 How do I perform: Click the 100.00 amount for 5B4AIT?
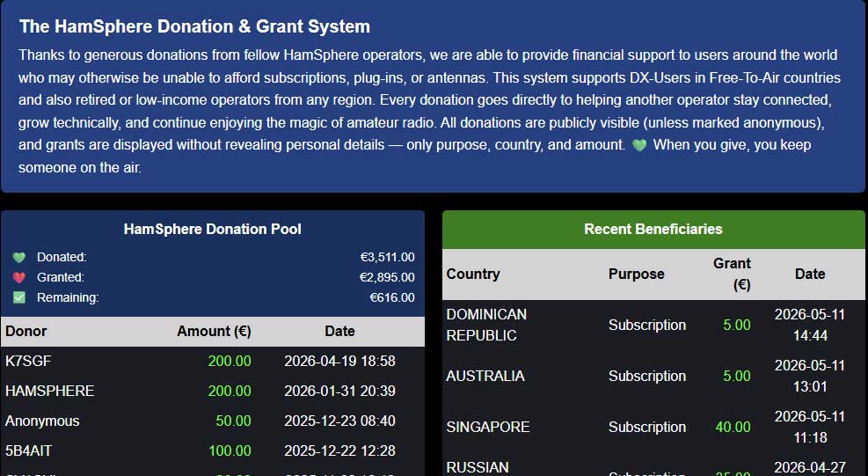point(230,451)
